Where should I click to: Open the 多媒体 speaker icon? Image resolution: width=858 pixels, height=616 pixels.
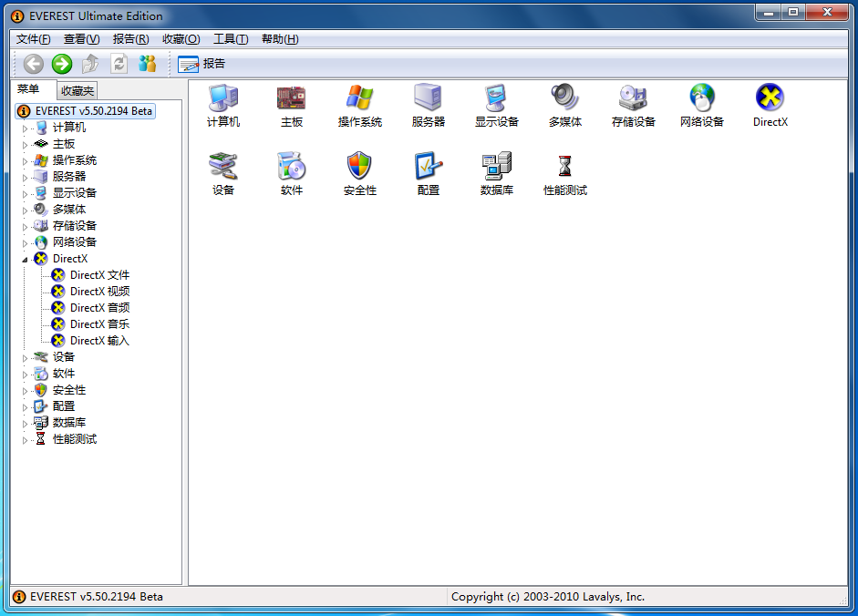pyautogui.click(x=564, y=98)
